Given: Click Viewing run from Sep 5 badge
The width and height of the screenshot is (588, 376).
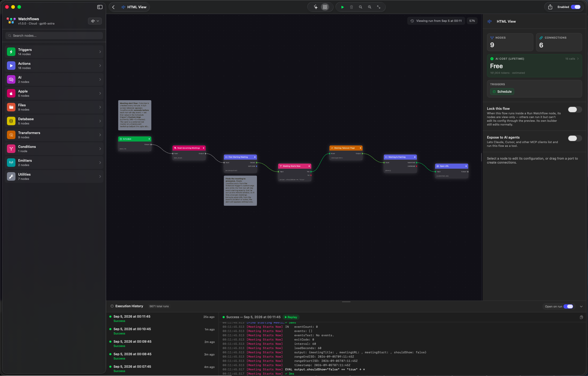Looking at the screenshot, I should (x=436, y=21).
